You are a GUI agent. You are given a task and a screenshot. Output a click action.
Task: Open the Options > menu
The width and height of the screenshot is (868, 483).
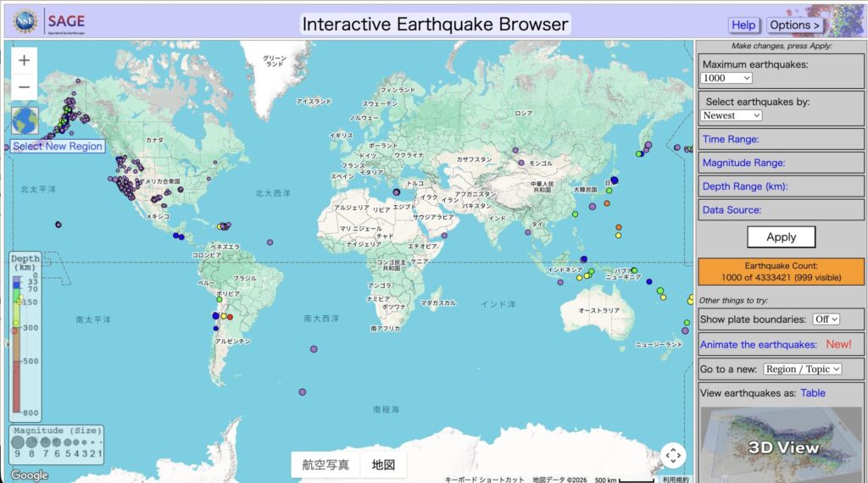(794, 25)
